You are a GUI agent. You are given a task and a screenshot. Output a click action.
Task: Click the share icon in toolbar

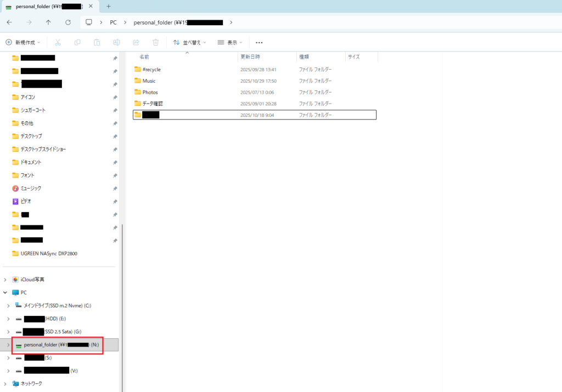136,42
